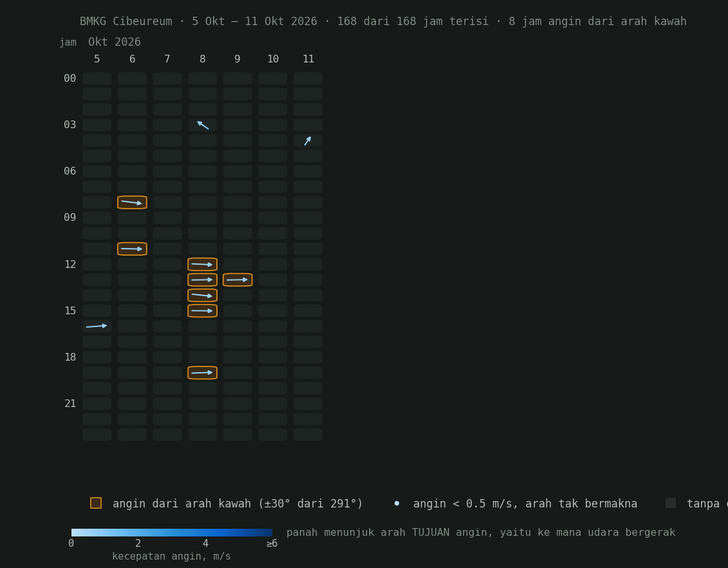Click the legend text 'angin dari arah kawah (±30° dari 291°)'
This screenshot has height=568, width=728.
(x=238, y=504)
